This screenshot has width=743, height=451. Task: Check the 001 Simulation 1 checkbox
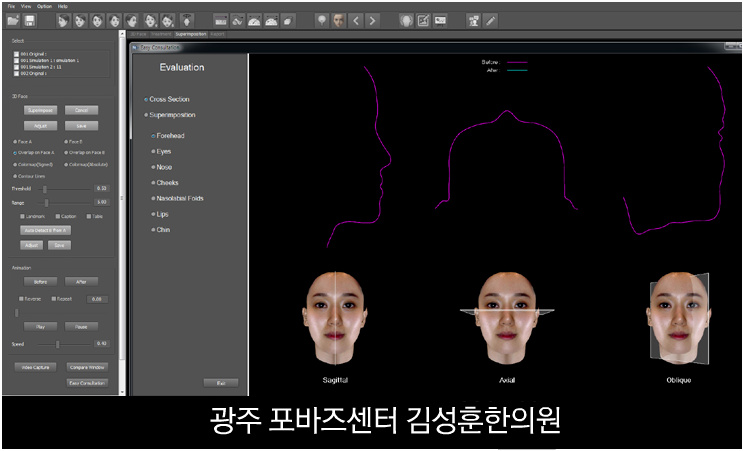pyautogui.click(x=17, y=61)
